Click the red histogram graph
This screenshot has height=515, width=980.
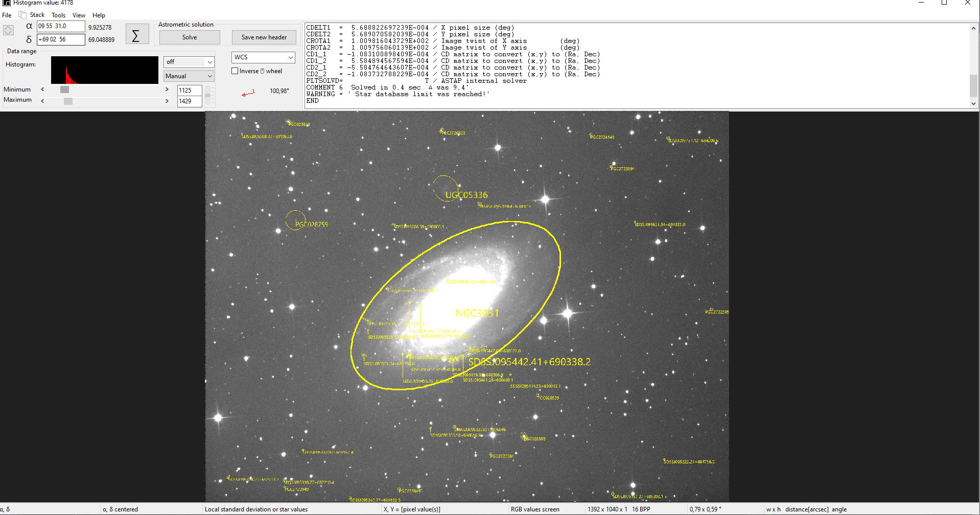coord(105,70)
